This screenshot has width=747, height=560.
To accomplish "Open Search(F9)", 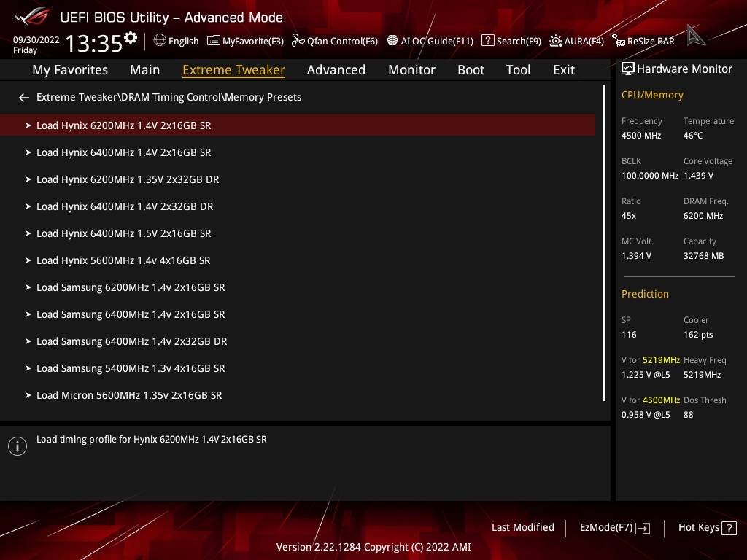I will (x=511, y=41).
